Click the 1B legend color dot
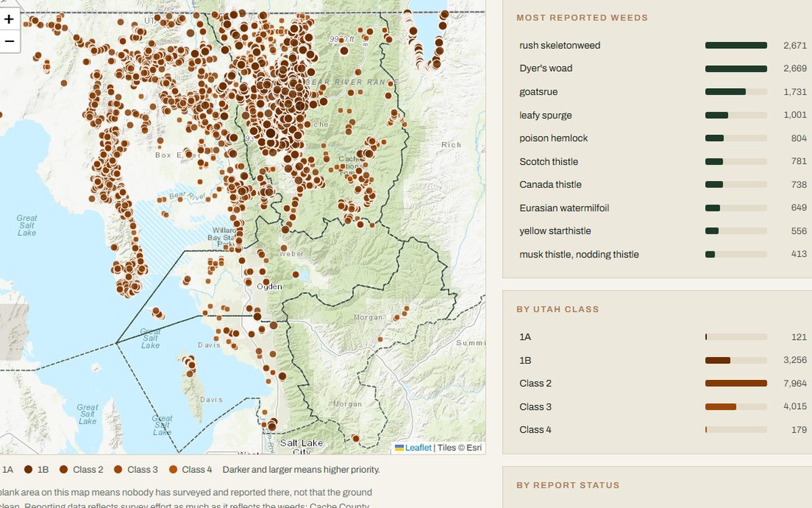 click(28, 469)
